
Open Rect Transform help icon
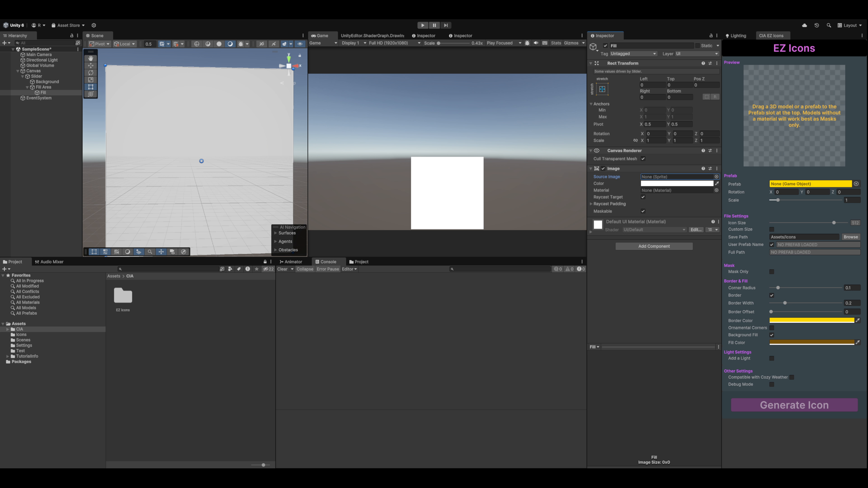click(x=703, y=63)
